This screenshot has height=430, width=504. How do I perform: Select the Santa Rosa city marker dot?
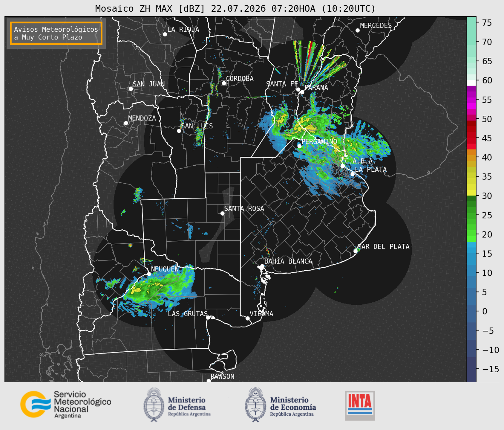(x=222, y=213)
